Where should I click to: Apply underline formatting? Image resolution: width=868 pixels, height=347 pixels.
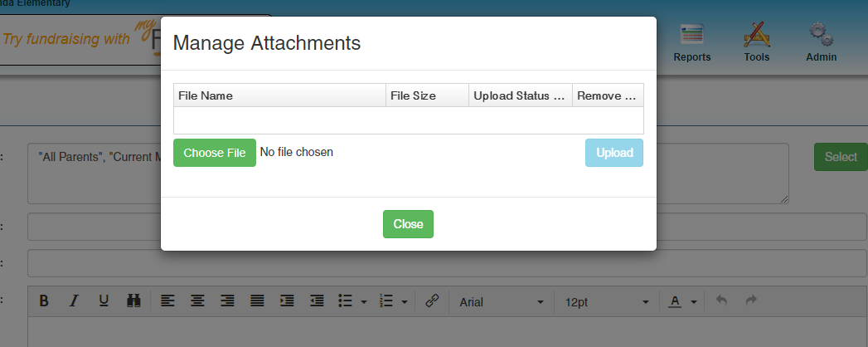[104, 301]
